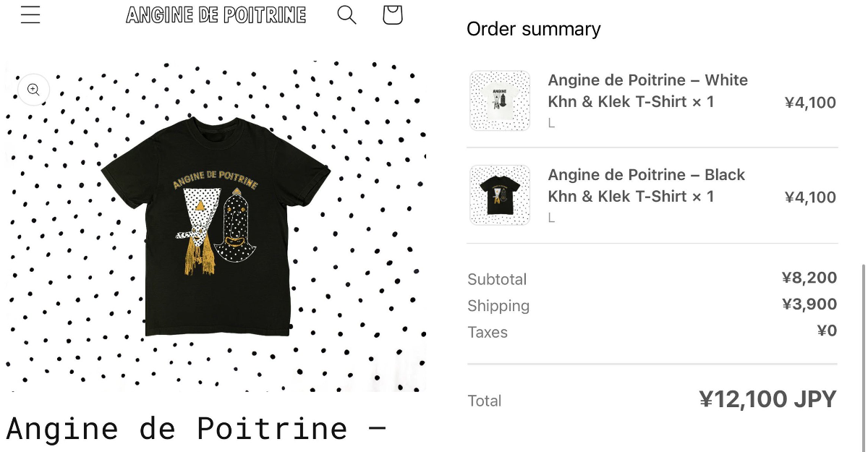Click the white T-shirt price ¥4,100
Screen dimensions: 868x452
tap(810, 103)
